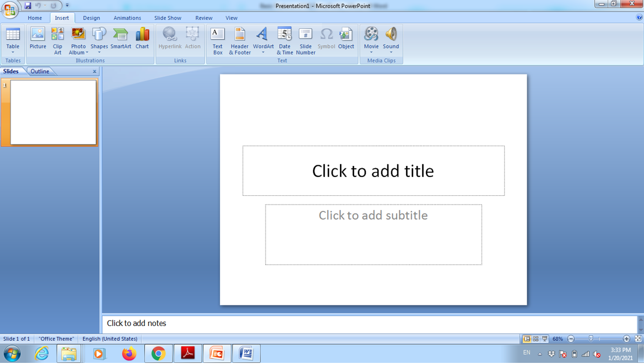Insert Date & Time

[x=284, y=40]
